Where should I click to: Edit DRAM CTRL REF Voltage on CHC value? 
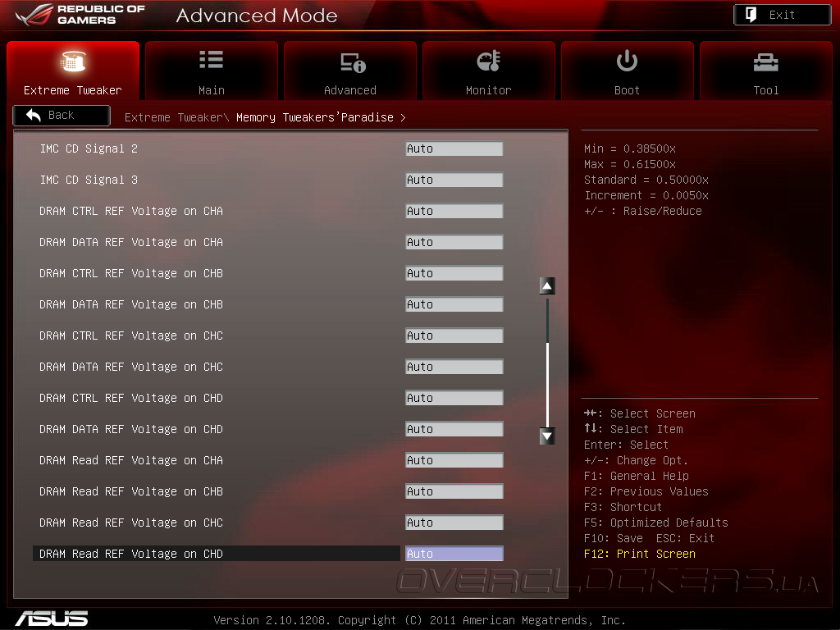click(x=454, y=336)
